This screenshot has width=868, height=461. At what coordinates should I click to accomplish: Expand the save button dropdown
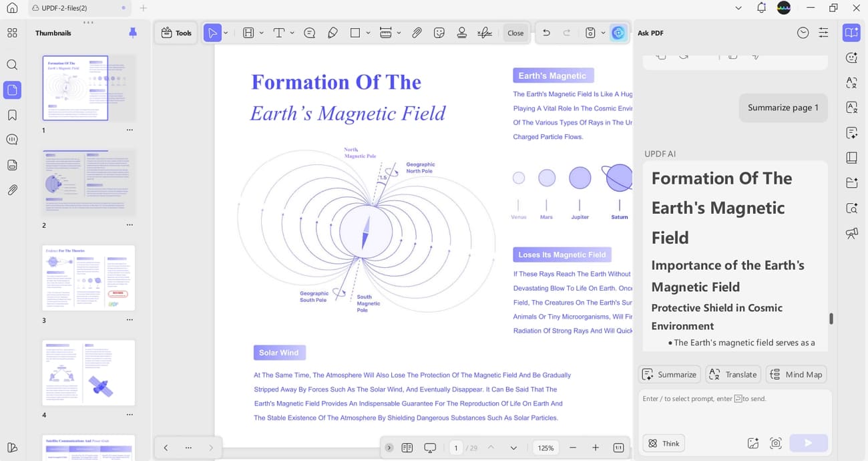click(603, 32)
